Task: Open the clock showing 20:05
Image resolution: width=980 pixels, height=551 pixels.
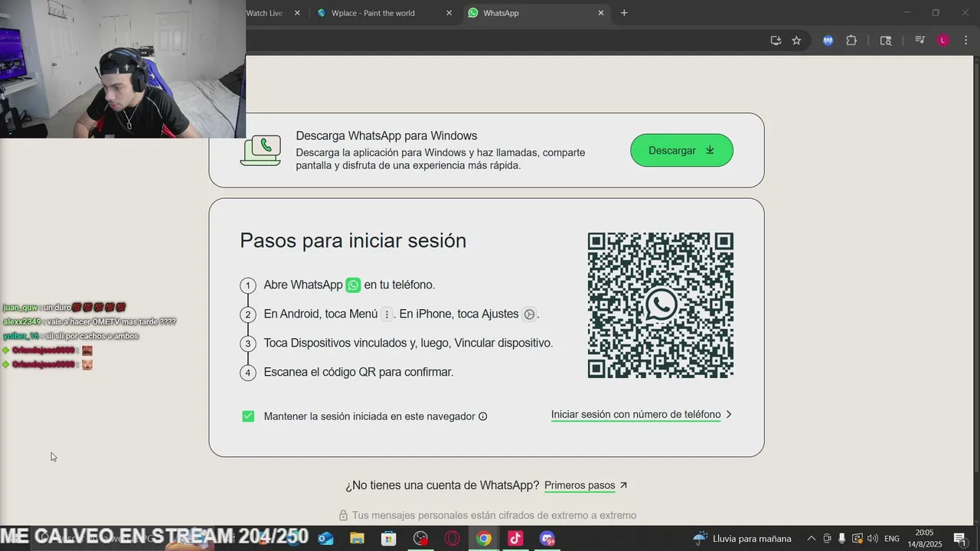Action: point(925,537)
